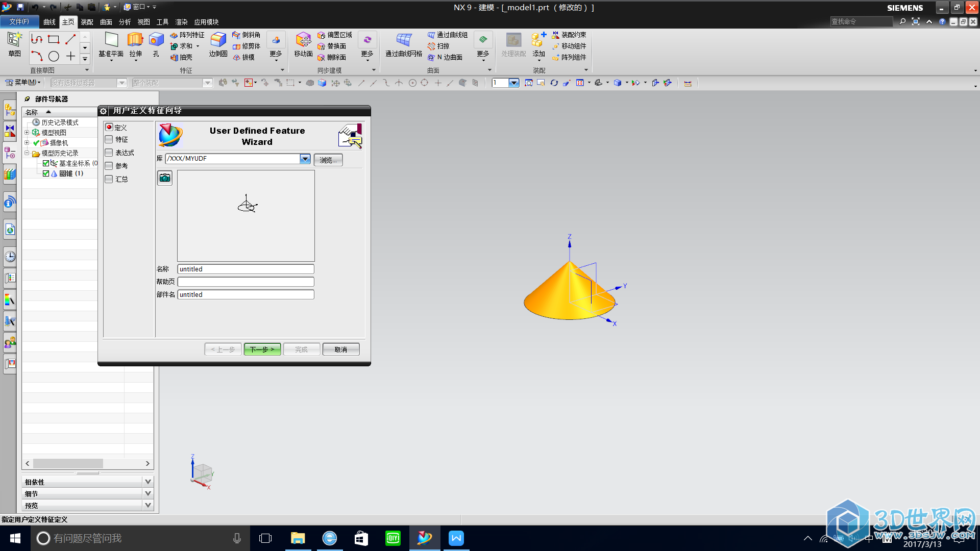Click the 完成 button
This screenshot has width=980, height=551.
(302, 349)
